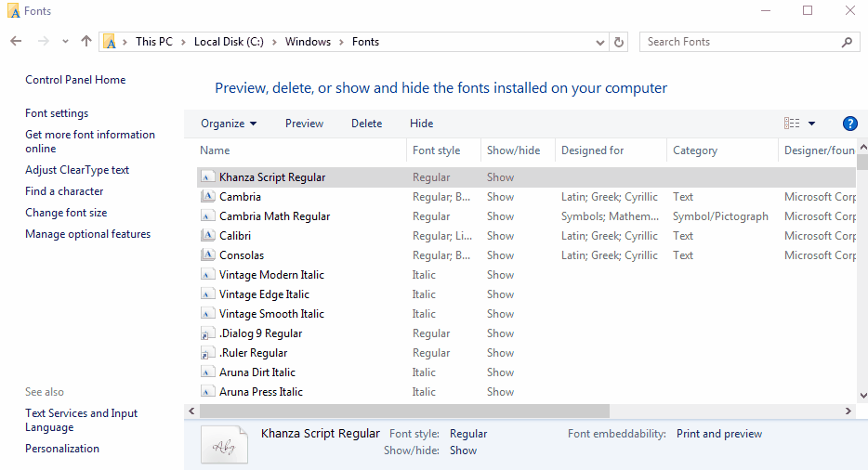Expand the chevron after Local Disk (C:)
Image resolution: width=868 pixels, height=470 pixels.
tap(274, 42)
